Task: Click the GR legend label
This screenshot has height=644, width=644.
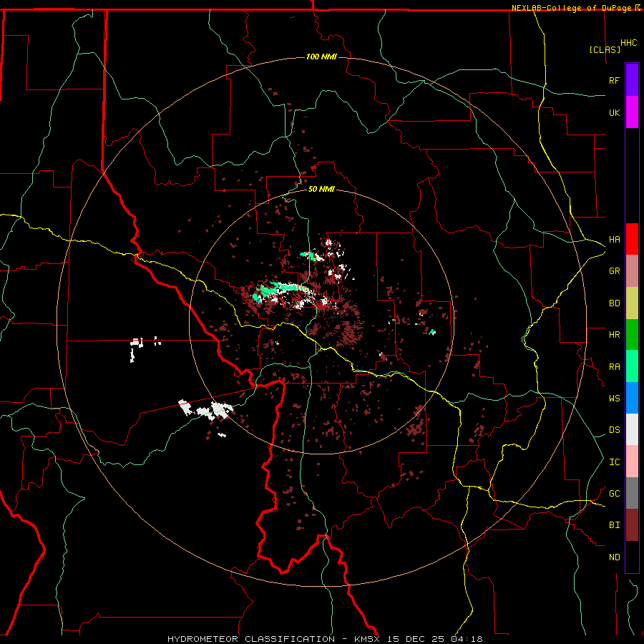Action: click(615, 270)
